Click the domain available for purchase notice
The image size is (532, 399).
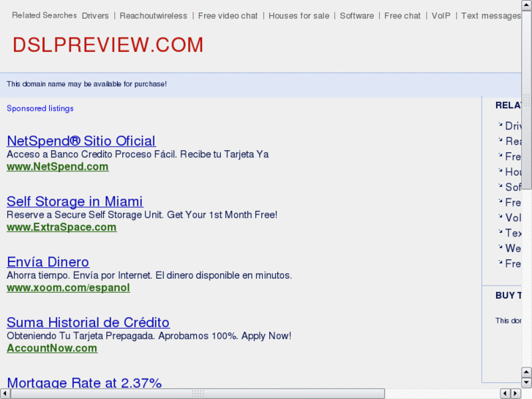click(x=87, y=84)
